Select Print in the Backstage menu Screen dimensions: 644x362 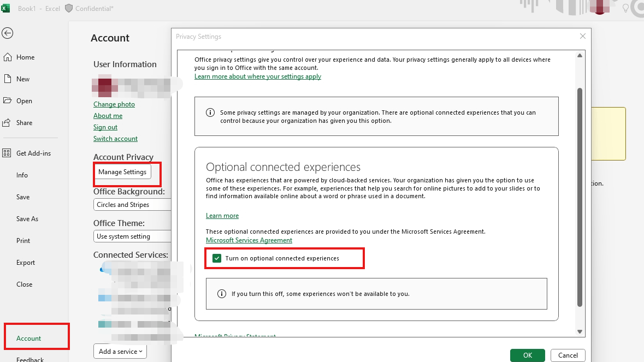(x=23, y=240)
